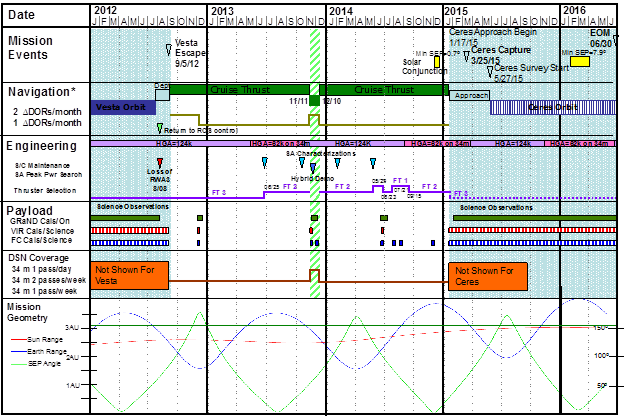Select the first Cruise Thrust bar in 2013
This screenshot has width=624, height=416.
240,90
